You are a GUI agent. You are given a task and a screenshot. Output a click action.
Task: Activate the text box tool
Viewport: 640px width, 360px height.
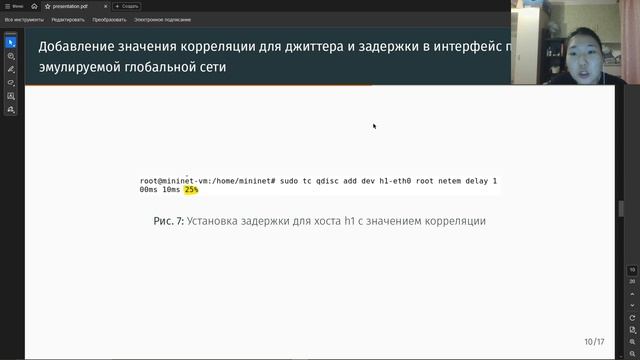click(x=11, y=96)
